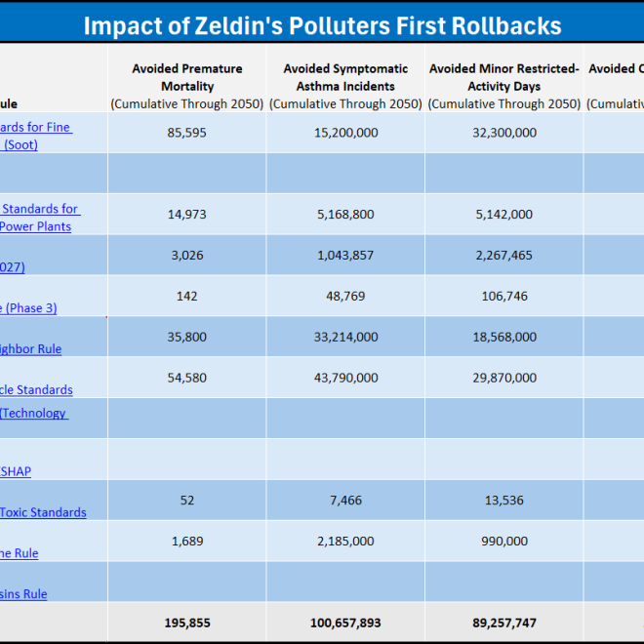Image resolution: width=644 pixels, height=644 pixels.
Task: Select the cell with 13,536
Action: [503, 500]
